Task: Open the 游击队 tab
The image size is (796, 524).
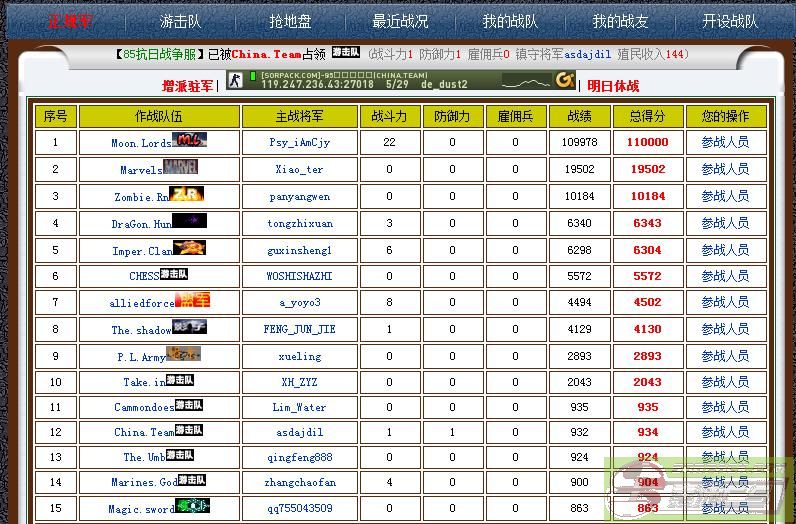Action: [180, 21]
